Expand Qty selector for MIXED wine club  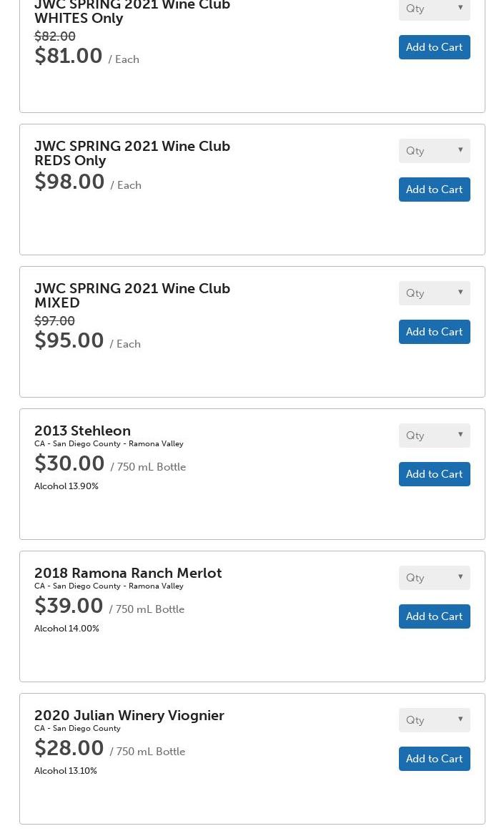coord(434,293)
